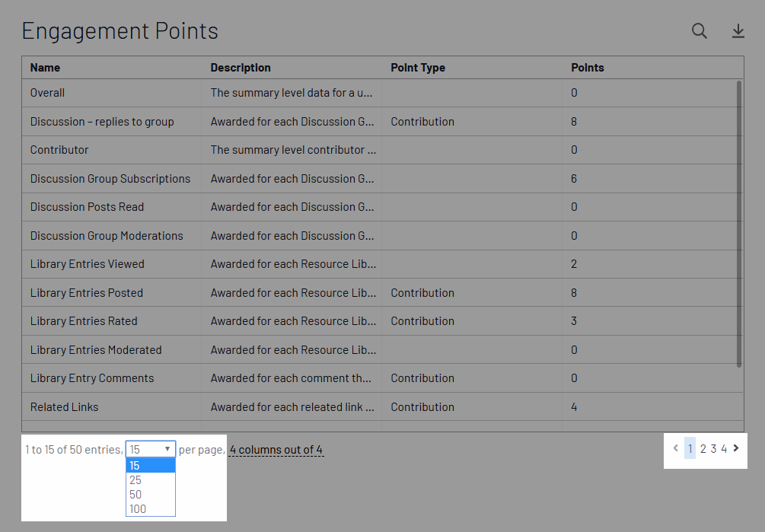This screenshot has width=765, height=532.
Task: Click Contribution in Related Links row
Action: [422, 406]
